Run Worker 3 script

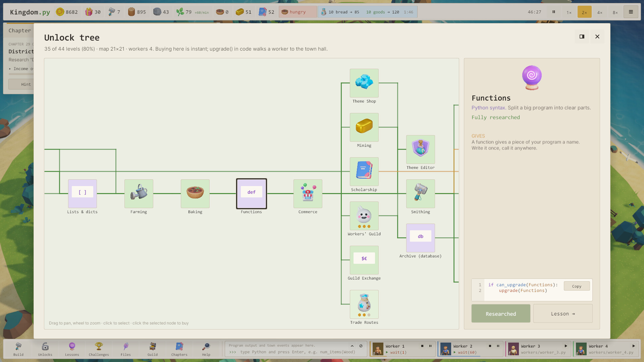pyautogui.click(x=566, y=346)
